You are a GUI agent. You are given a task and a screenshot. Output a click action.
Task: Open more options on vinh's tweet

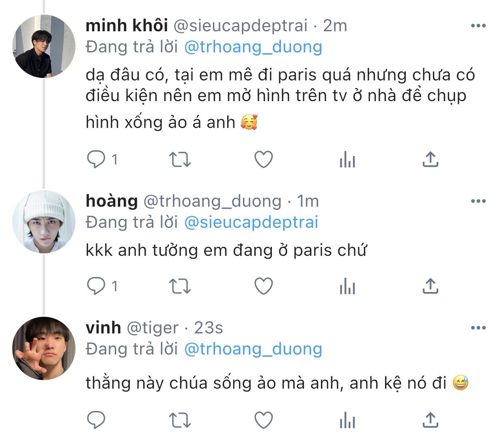tap(478, 328)
